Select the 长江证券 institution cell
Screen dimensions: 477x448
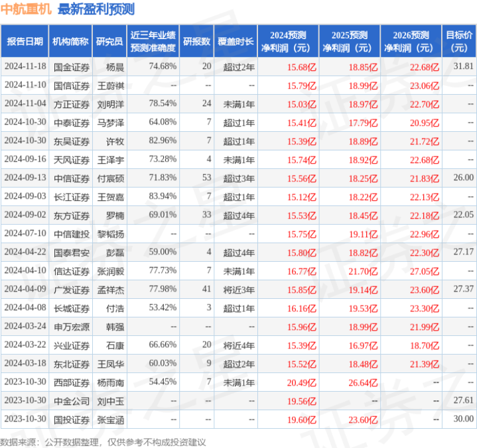click(x=72, y=197)
